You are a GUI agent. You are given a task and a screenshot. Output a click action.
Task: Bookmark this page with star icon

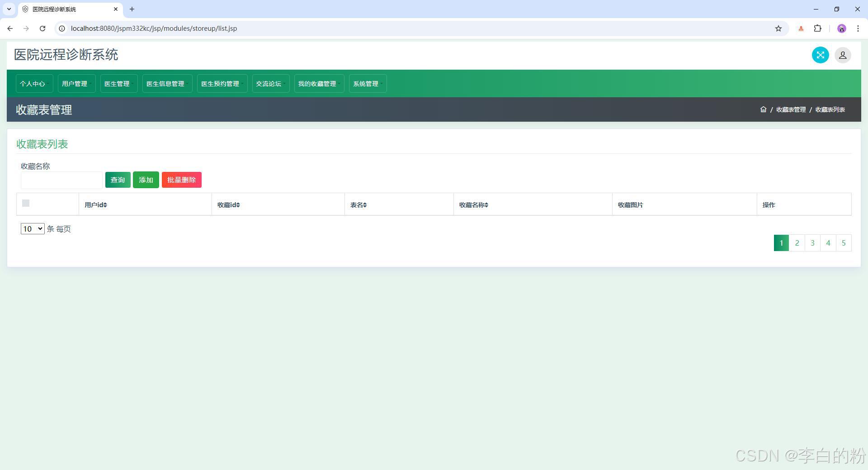pyautogui.click(x=778, y=28)
